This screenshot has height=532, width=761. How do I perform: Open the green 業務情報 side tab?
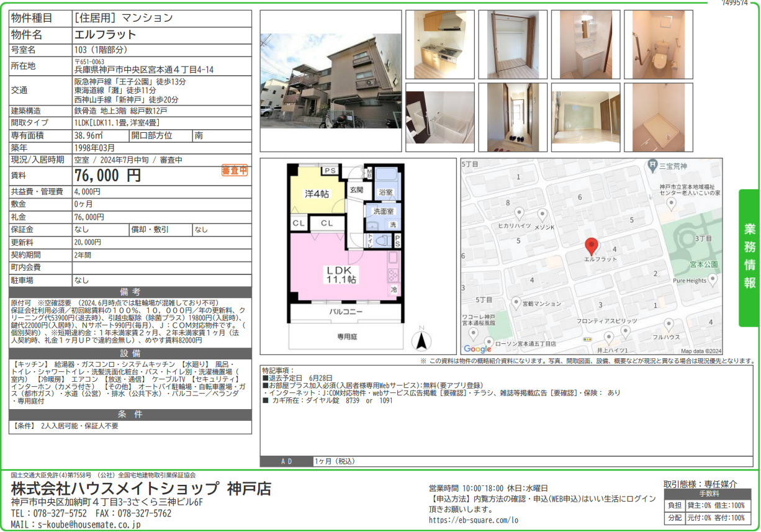click(749, 258)
